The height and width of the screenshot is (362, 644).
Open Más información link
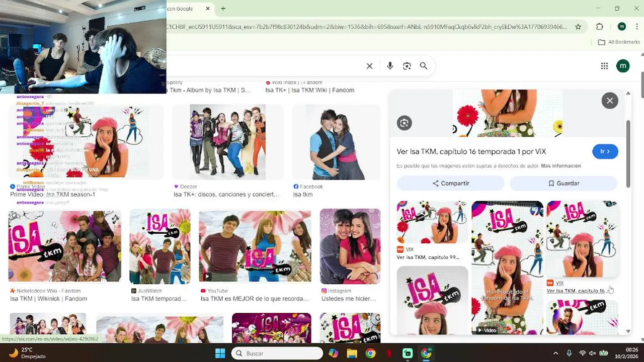(561, 166)
